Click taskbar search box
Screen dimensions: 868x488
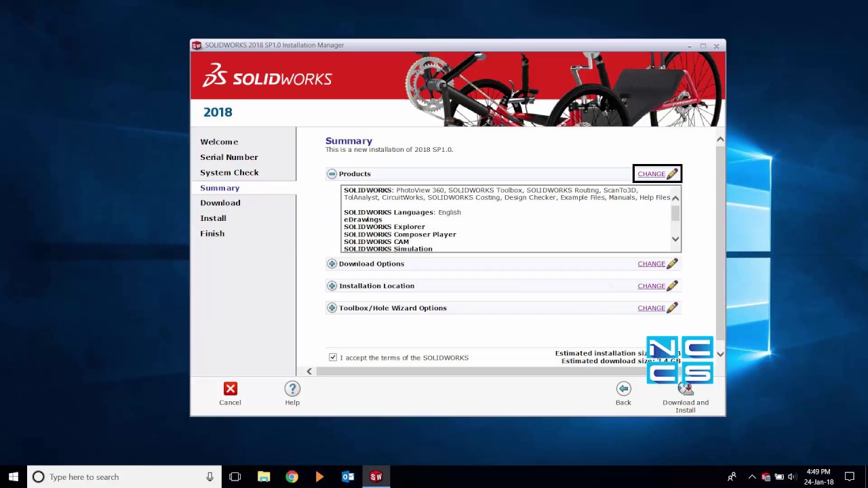(x=124, y=476)
